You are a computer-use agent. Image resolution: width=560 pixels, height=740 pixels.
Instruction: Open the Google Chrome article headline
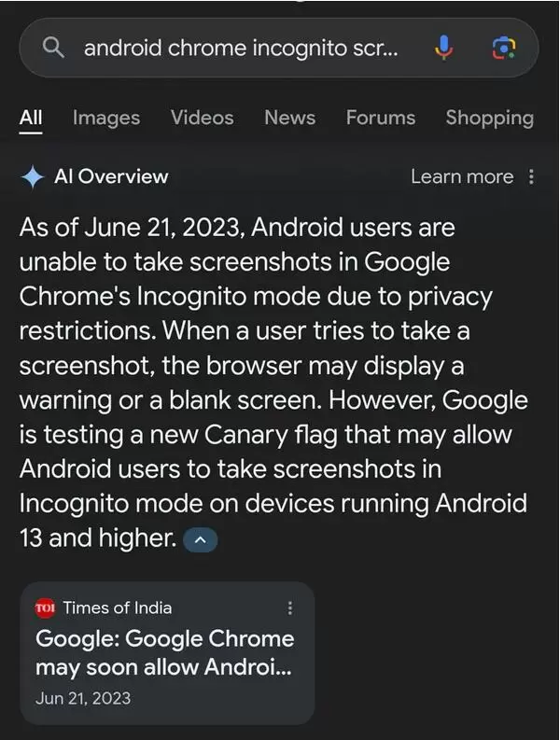click(x=164, y=653)
